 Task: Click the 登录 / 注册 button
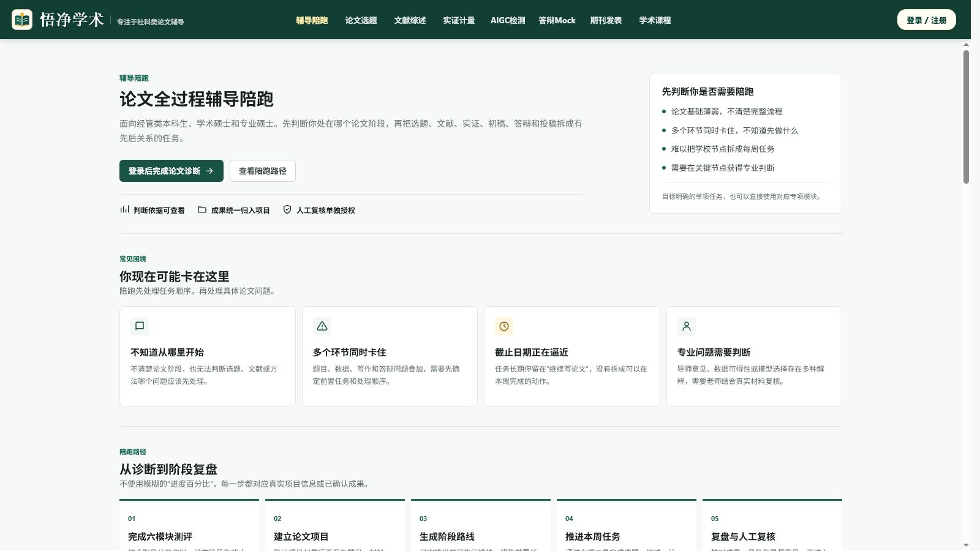pos(927,20)
